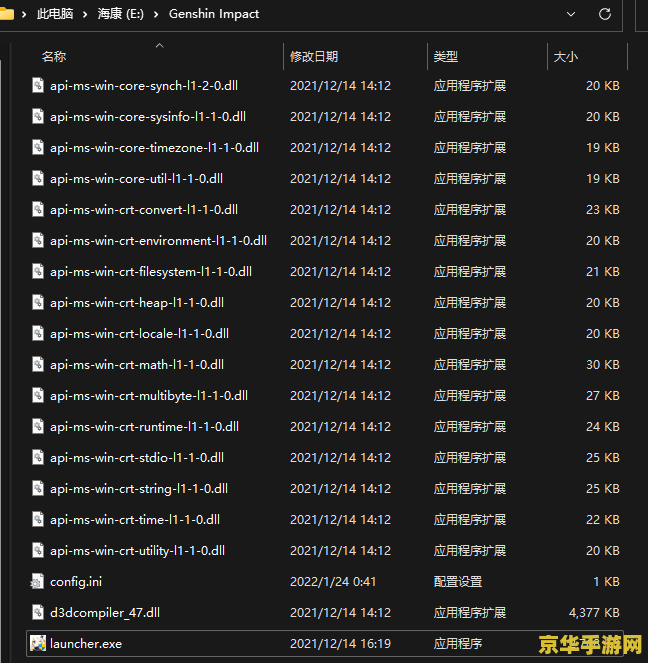Select file name api-ms-win-crt-heap-l1-1-0.dll

[137, 303]
